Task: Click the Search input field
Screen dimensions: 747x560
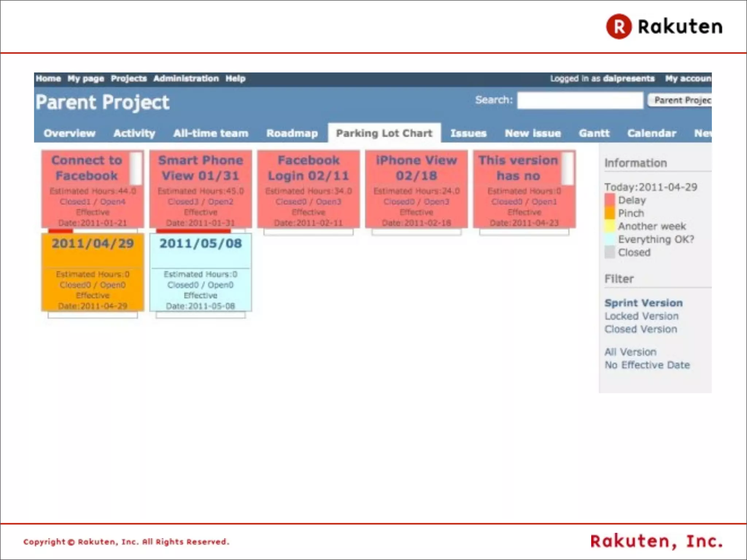Action: (x=580, y=100)
